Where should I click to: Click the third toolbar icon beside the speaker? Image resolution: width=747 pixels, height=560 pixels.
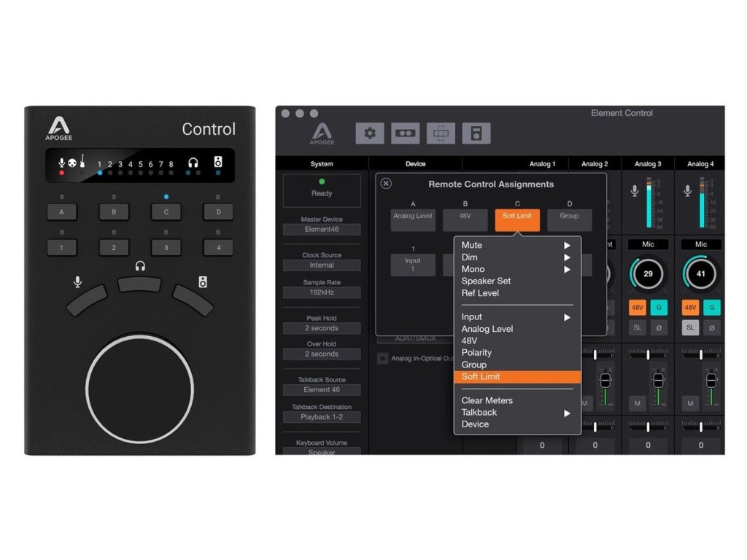pyautogui.click(x=441, y=133)
